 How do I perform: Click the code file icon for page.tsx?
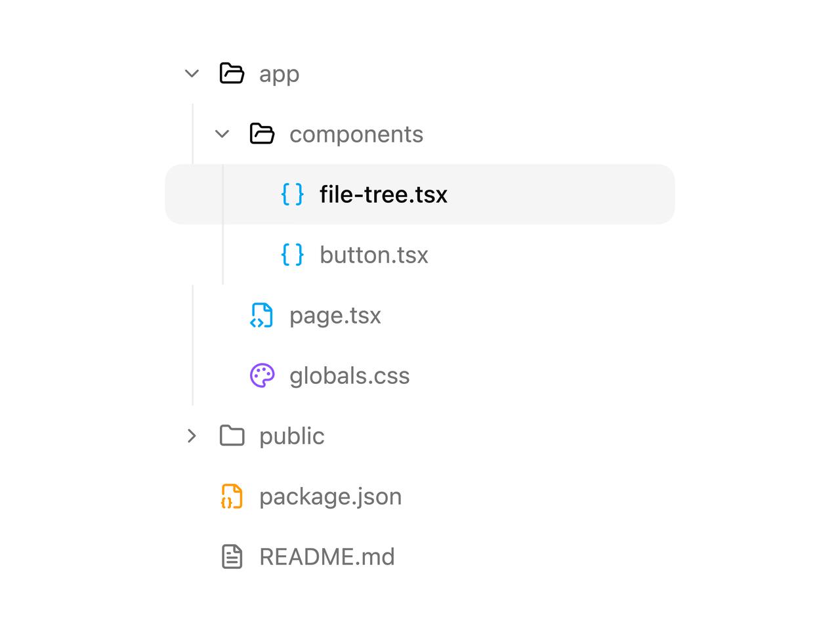click(262, 315)
